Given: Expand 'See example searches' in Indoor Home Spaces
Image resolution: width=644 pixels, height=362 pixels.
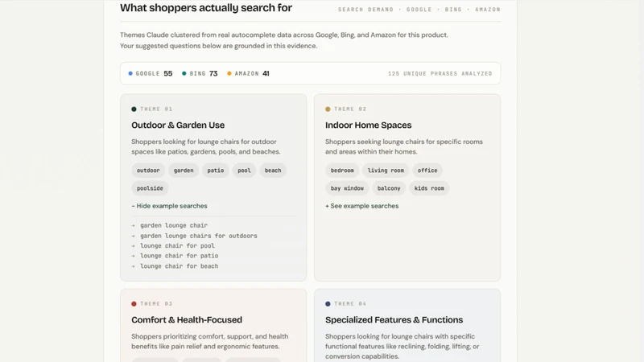Looking at the screenshot, I should pyautogui.click(x=361, y=206).
